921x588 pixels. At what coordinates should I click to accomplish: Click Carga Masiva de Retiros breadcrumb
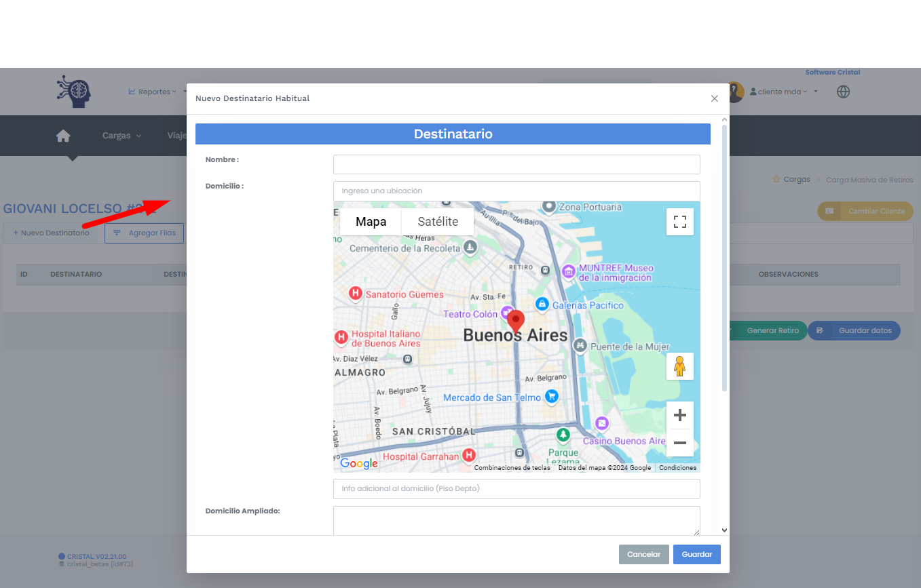coord(869,180)
